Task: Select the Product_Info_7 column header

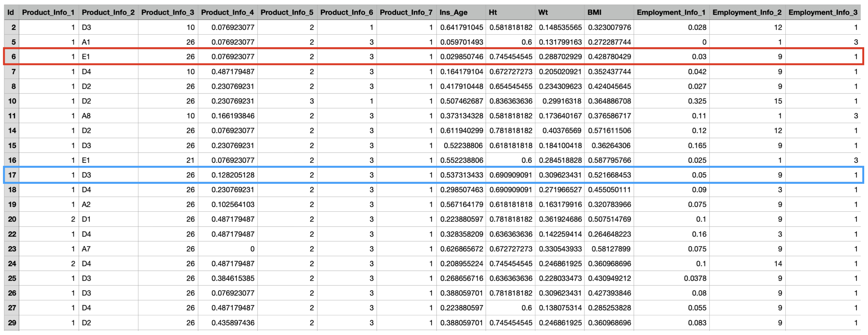Action: click(x=407, y=12)
